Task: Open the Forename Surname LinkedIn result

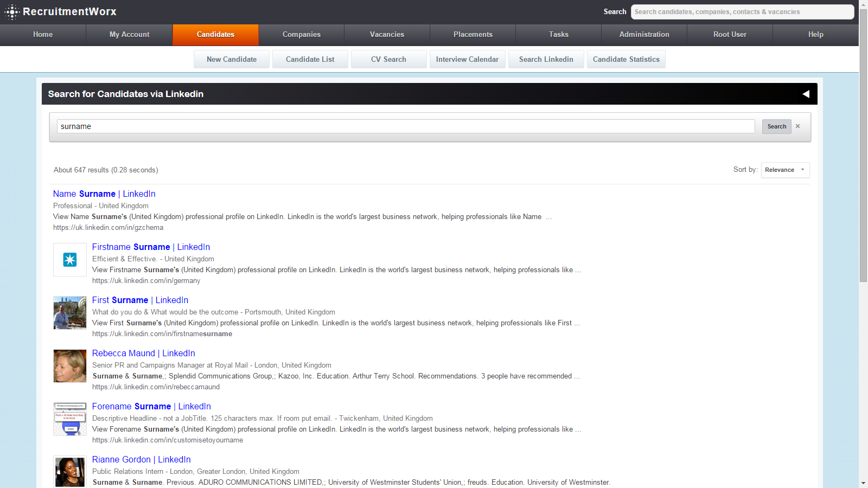Action: (x=151, y=406)
